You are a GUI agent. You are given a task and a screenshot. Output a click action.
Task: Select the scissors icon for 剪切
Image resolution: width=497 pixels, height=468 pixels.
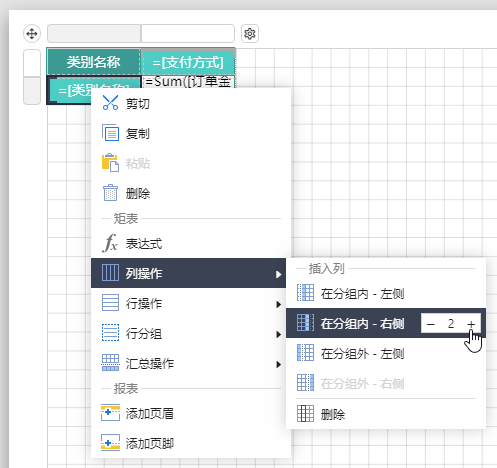pyautogui.click(x=110, y=103)
